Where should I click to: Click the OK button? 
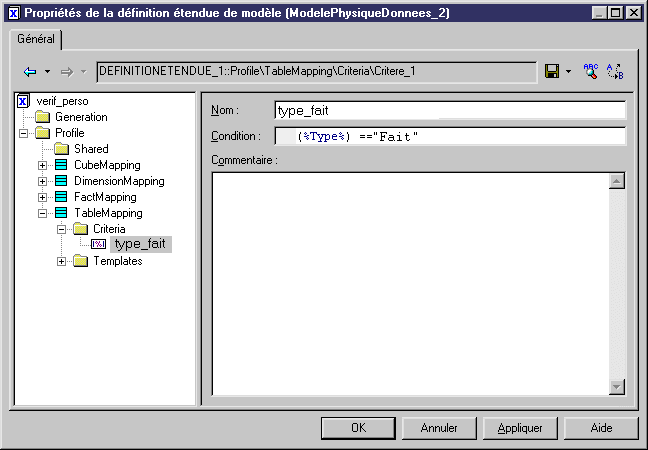(358, 428)
